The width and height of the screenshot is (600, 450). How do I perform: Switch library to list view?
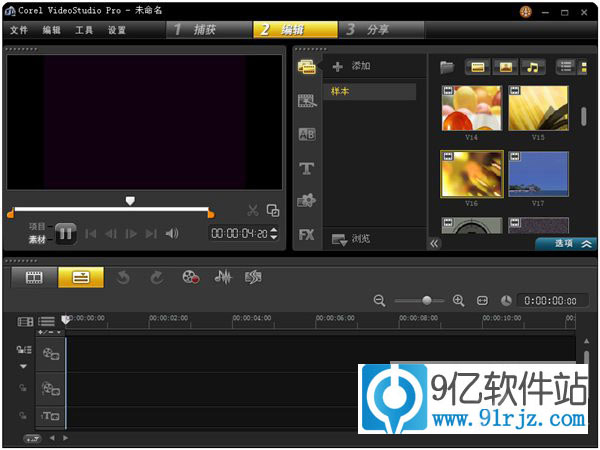click(566, 67)
